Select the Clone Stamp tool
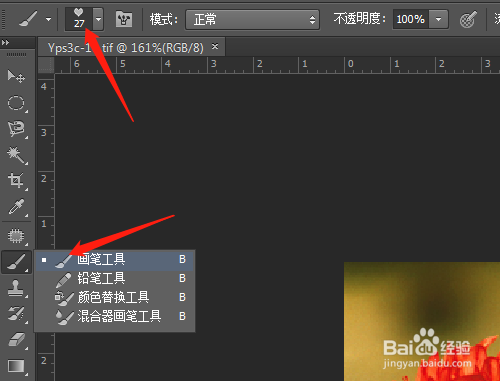This screenshot has height=381, width=500. [16, 288]
